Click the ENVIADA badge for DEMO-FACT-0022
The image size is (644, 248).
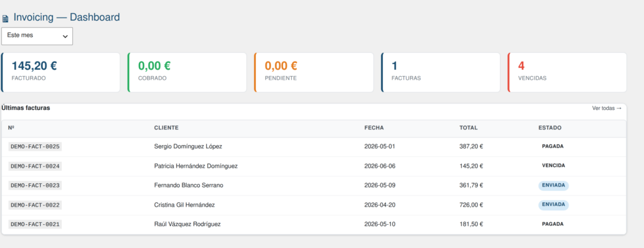[553, 205]
